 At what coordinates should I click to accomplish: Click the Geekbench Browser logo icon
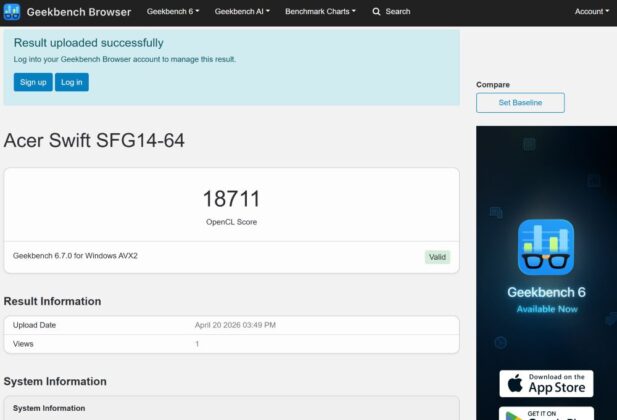(x=12, y=11)
